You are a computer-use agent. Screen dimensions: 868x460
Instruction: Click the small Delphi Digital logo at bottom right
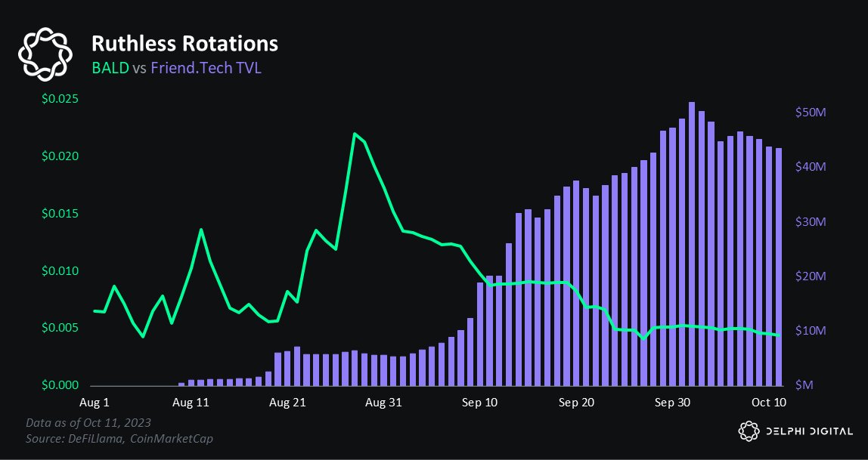tap(748, 431)
